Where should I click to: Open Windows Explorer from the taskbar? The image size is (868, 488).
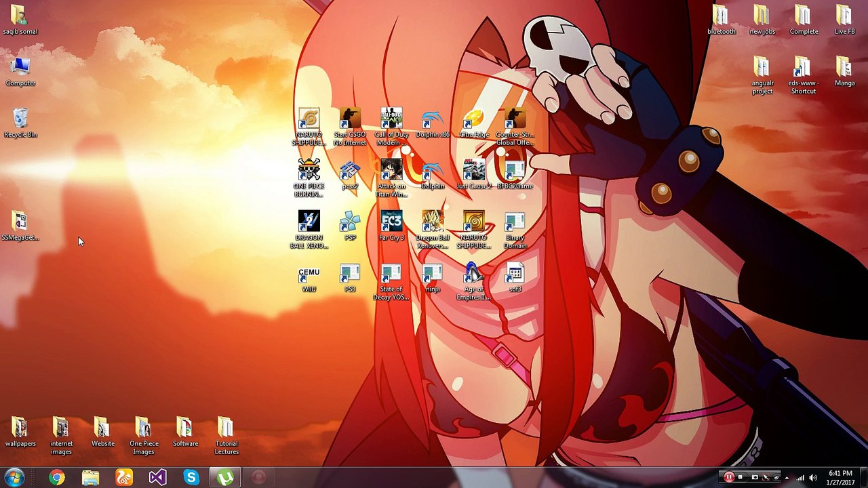[90, 478]
